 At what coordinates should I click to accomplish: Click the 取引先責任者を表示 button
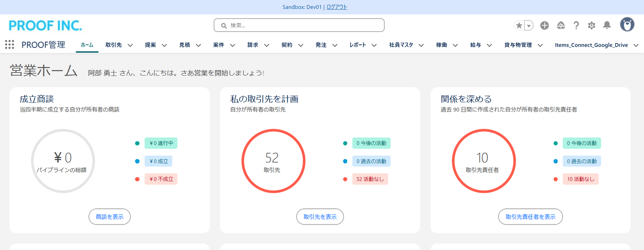(530, 217)
